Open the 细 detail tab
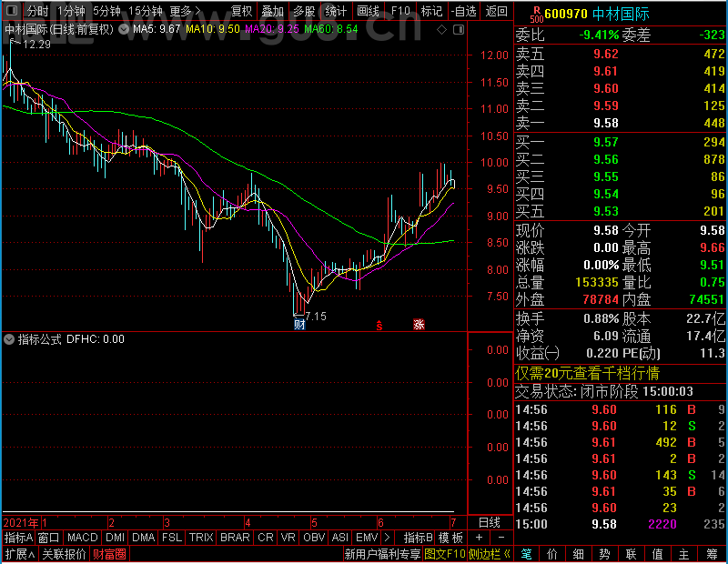Screen dimensions: 728x564 (x=578, y=554)
